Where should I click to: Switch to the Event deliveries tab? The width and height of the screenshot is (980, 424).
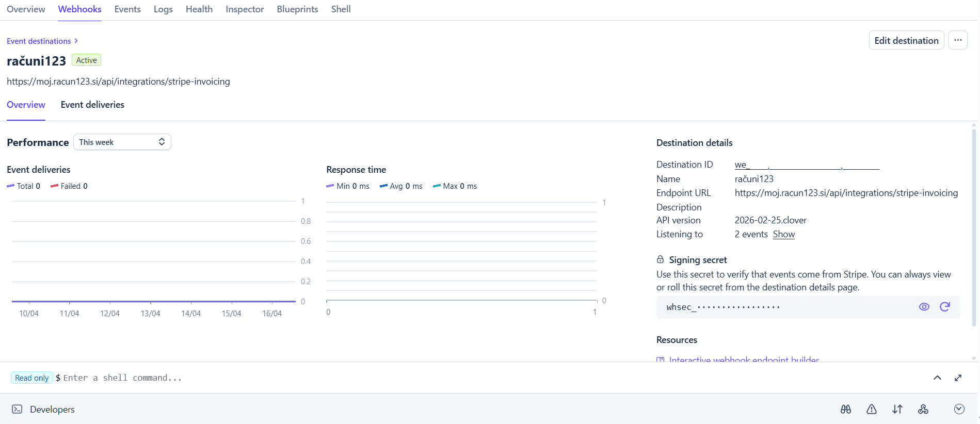pyautogui.click(x=92, y=105)
